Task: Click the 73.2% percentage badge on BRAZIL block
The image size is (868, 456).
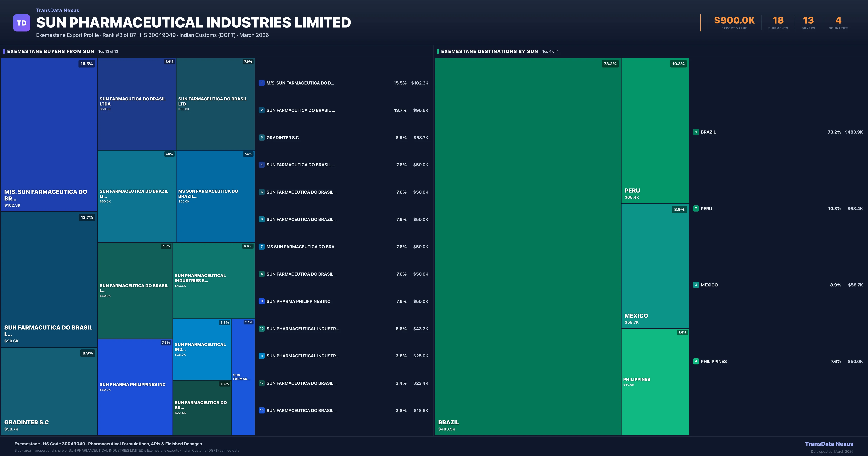Action: tap(610, 63)
